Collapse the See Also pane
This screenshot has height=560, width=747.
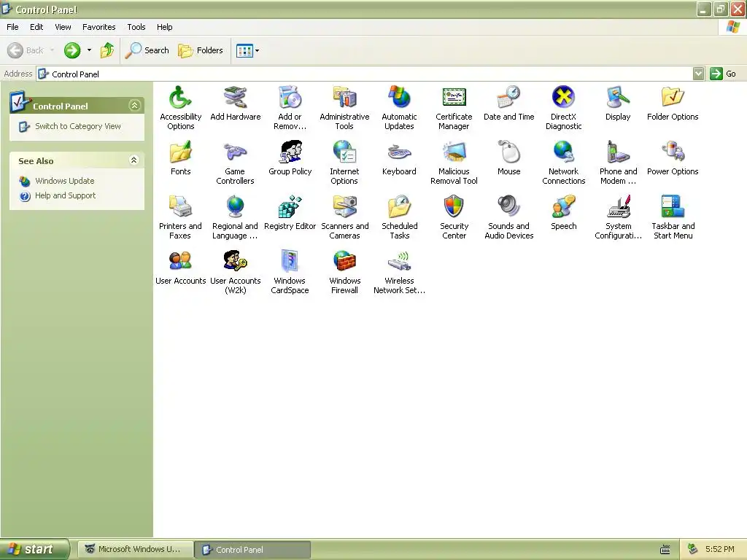pos(134,160)
